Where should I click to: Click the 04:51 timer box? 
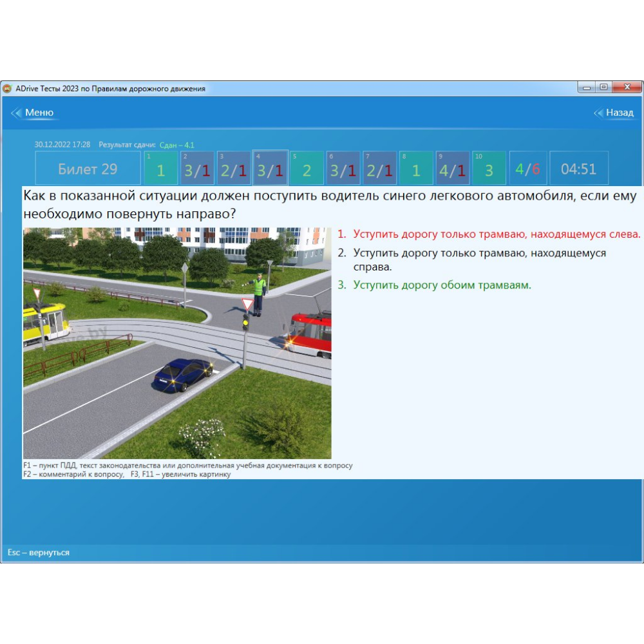[x=579, y=168]
